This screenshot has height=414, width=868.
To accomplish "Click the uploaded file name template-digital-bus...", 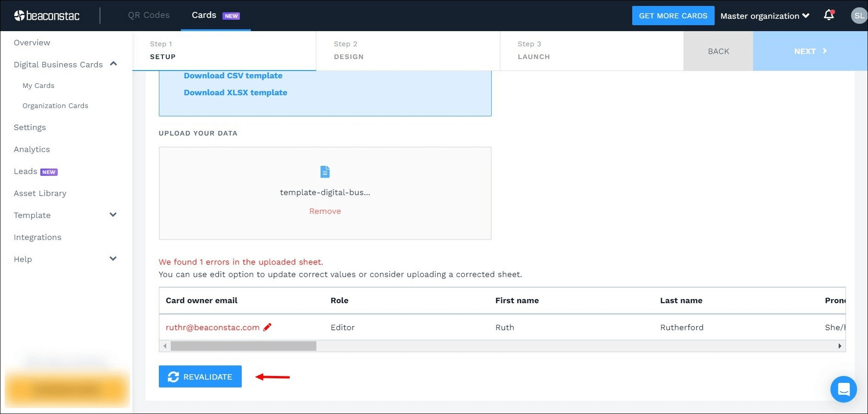I will [325, 192].
